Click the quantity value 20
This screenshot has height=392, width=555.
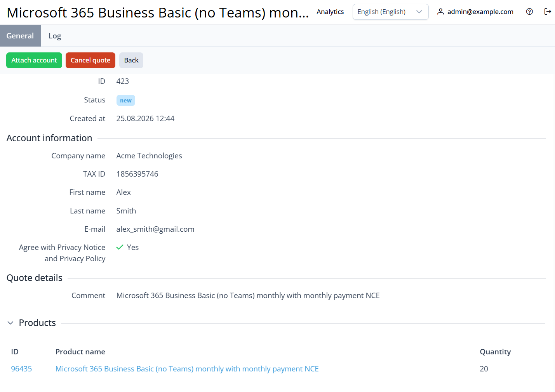pos(484,369)
